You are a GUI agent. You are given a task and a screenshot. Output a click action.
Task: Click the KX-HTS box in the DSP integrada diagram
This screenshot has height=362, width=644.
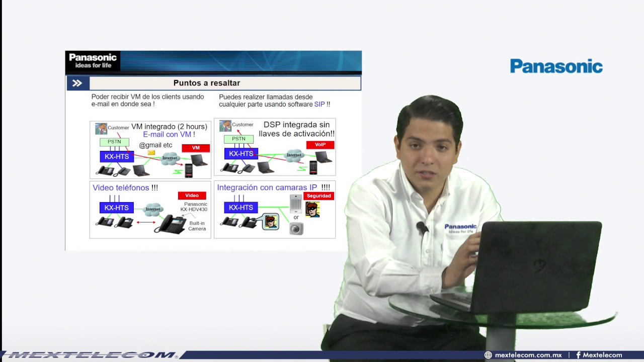[241, 153]
